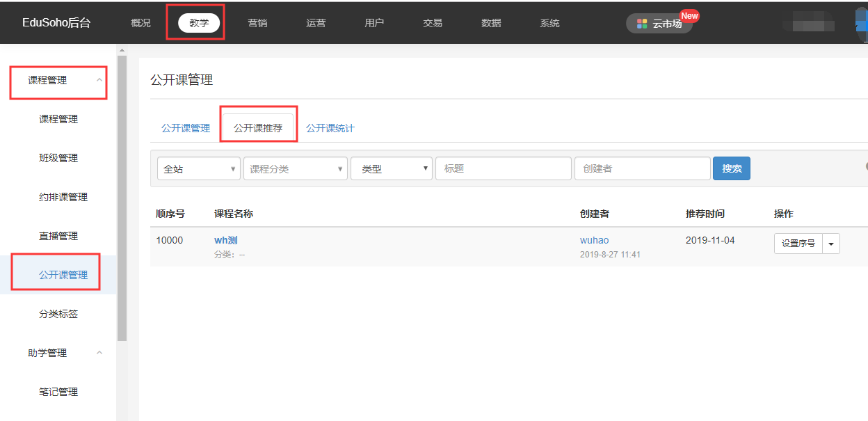Click the 设置序号 button
This screenshot has height=421, width=868.
pos(798,244)
